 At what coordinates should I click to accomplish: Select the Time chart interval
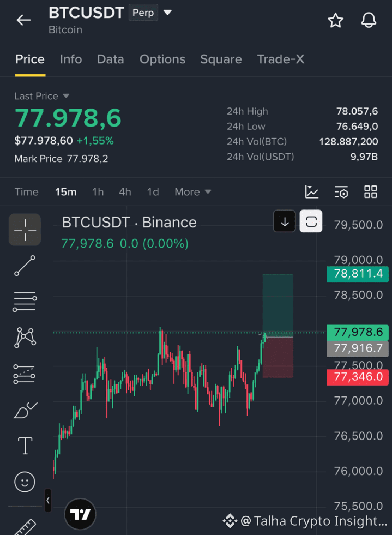[26, 192]
